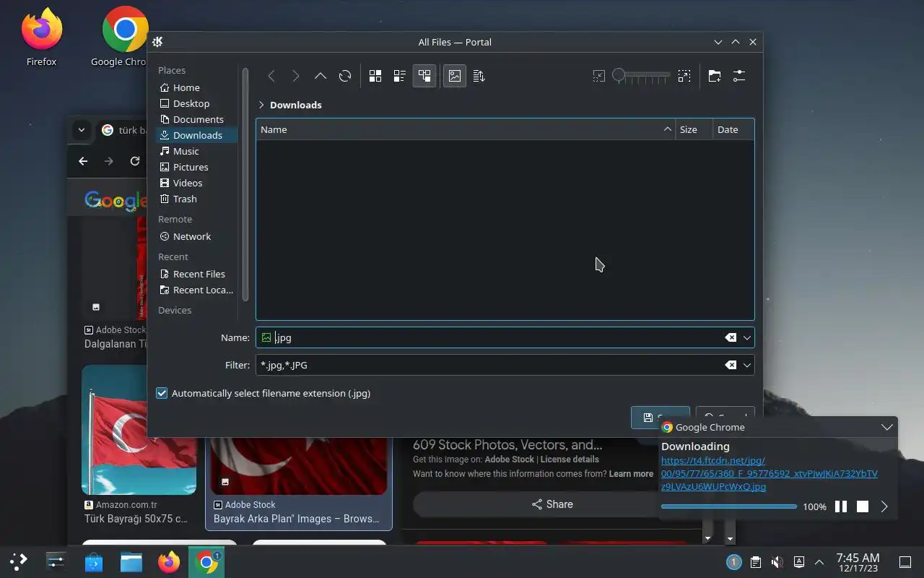Click the Save button

point(660,417)
